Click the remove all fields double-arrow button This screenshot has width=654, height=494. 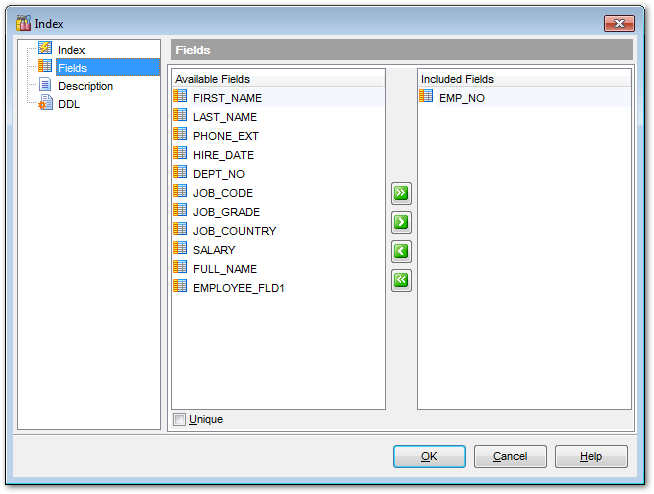tap(401, 280)
